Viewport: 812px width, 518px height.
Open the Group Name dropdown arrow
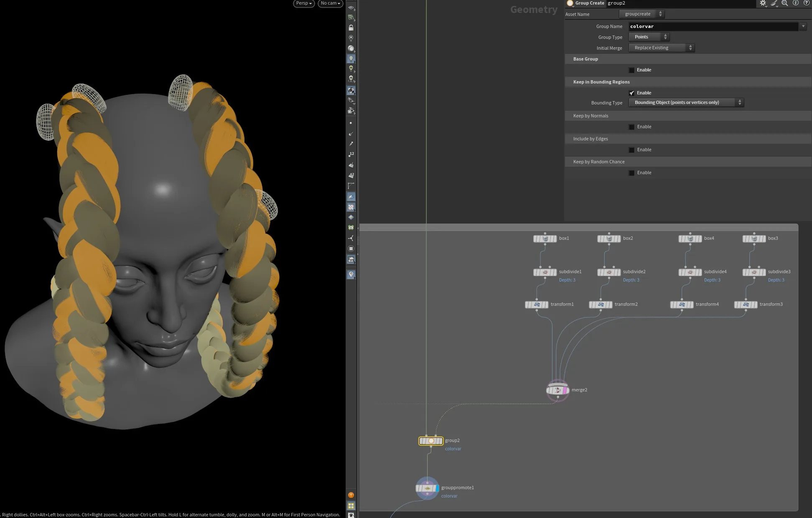point(803,26)
